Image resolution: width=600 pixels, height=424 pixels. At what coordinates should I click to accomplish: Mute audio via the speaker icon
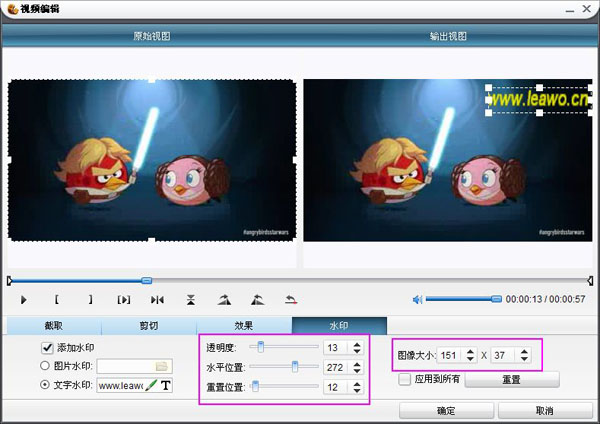pyautogui.click(x=417, y=299)
